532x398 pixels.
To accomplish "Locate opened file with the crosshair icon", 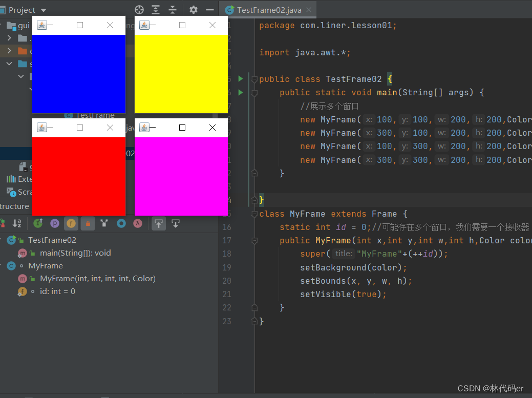I will coord(139,10).
